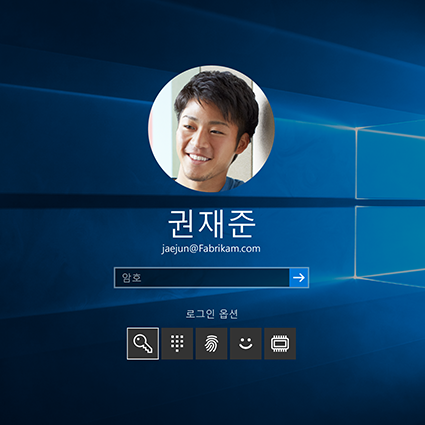Focus the 암호 password field

[x=202, y=277]
